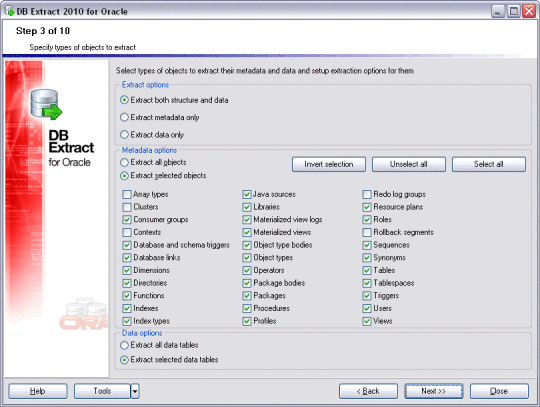Viewport: 540px width, 407px height.
Task: Choose Extract selected objects radio button
Action: (124, 176)
